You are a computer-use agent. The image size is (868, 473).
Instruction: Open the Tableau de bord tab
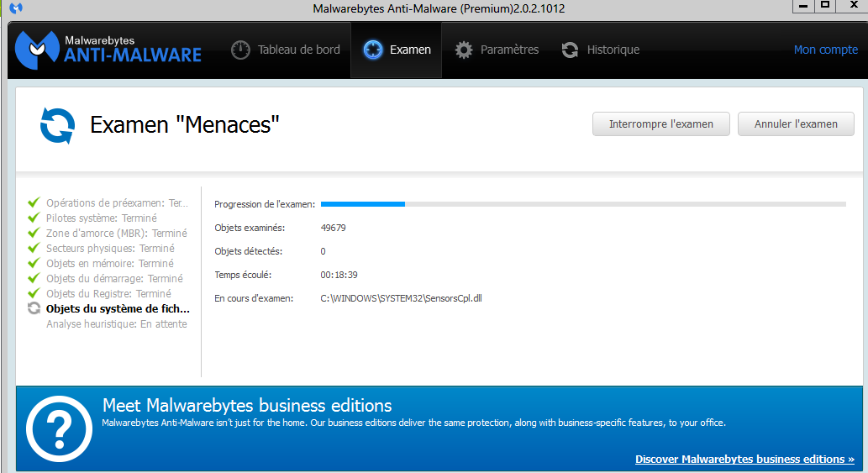pyautogui.click(x=286, y=50)
